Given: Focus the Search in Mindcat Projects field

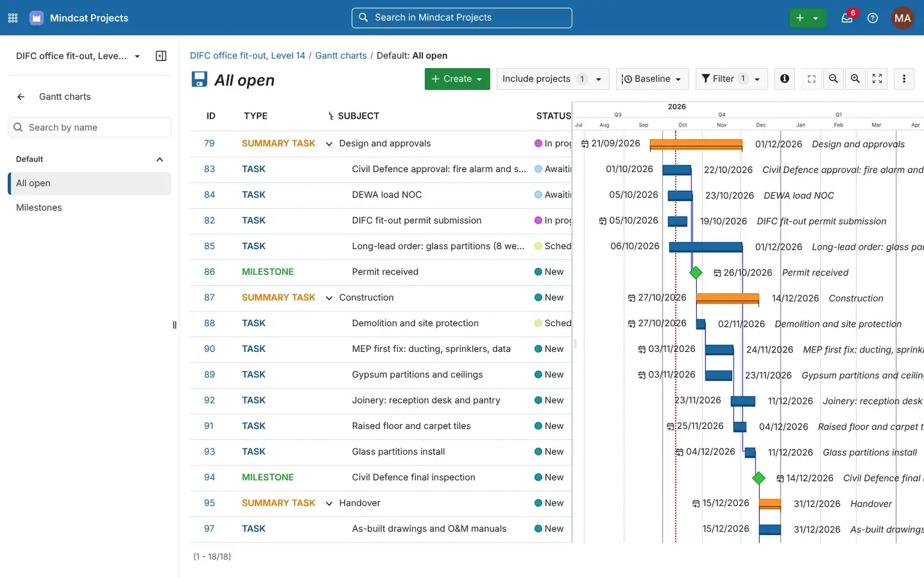Looking at the screenshot, I should click(x=462, y=18).
